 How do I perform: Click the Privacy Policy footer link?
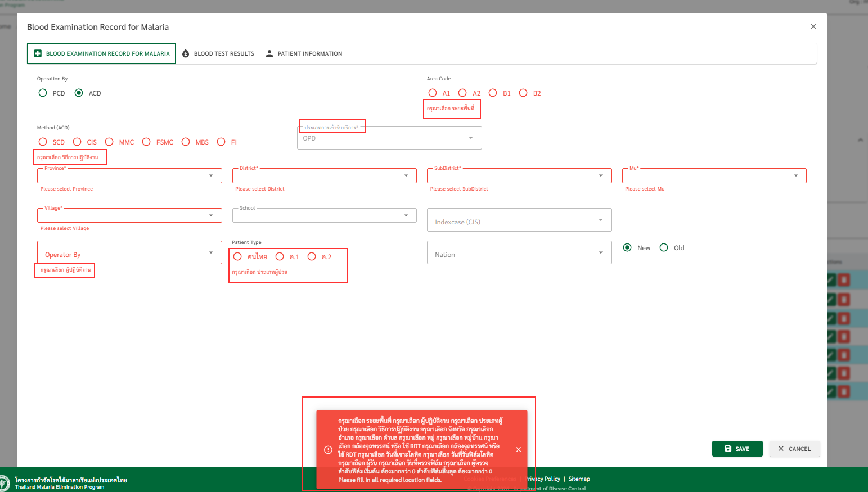pos(544,479)
